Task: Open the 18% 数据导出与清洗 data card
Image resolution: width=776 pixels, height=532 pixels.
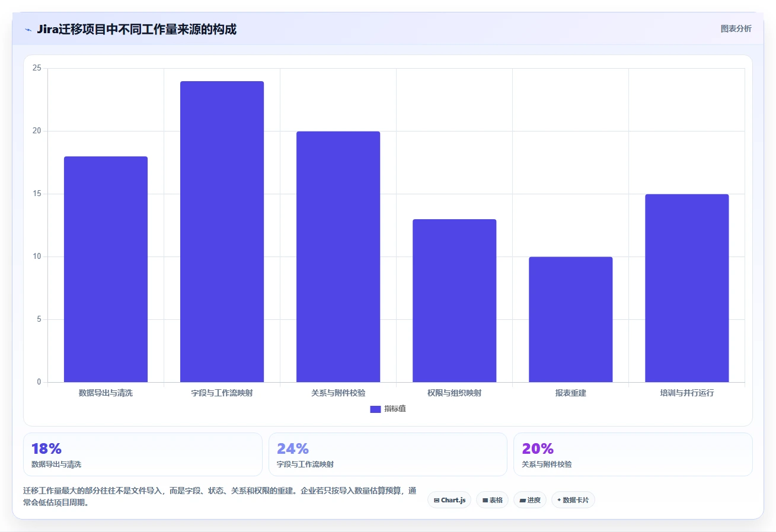Action: (x=142, y=454)
